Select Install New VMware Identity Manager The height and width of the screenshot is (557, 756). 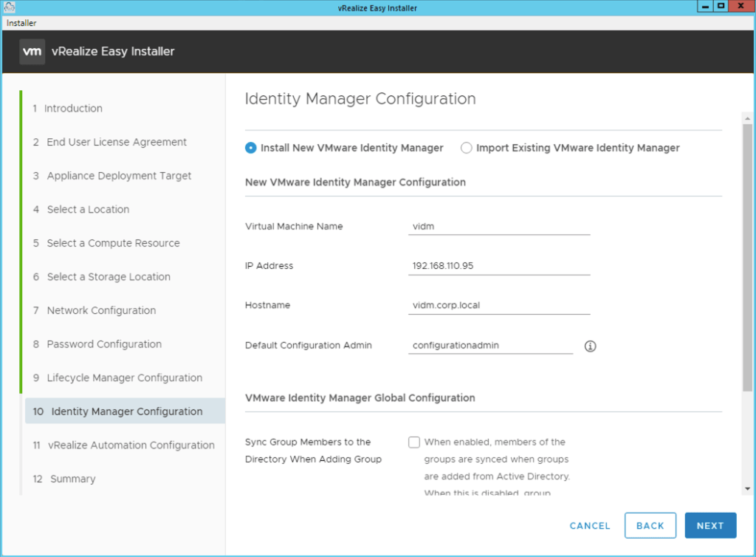click(250, 148)
